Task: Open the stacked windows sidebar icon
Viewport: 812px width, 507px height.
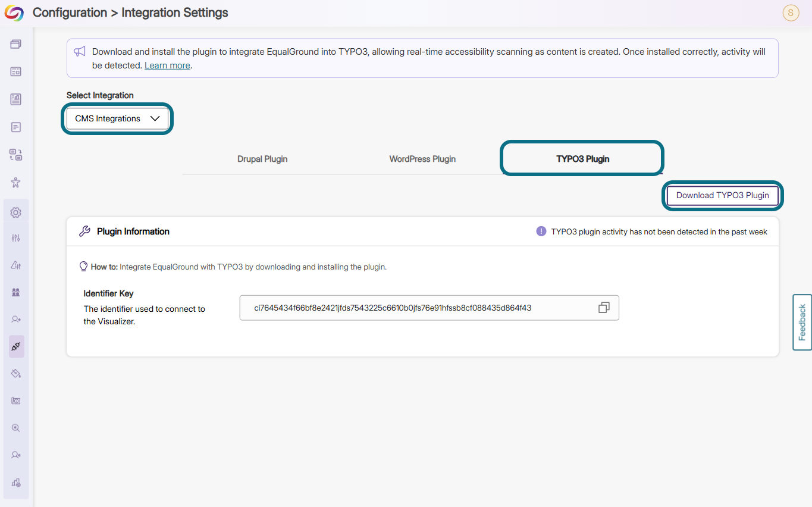Action: tap(16, 44)
